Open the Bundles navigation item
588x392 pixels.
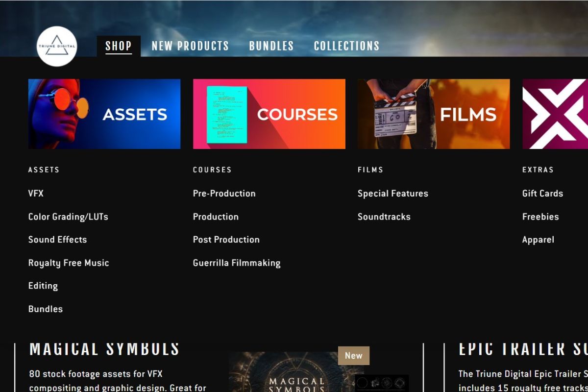(271, 46)
